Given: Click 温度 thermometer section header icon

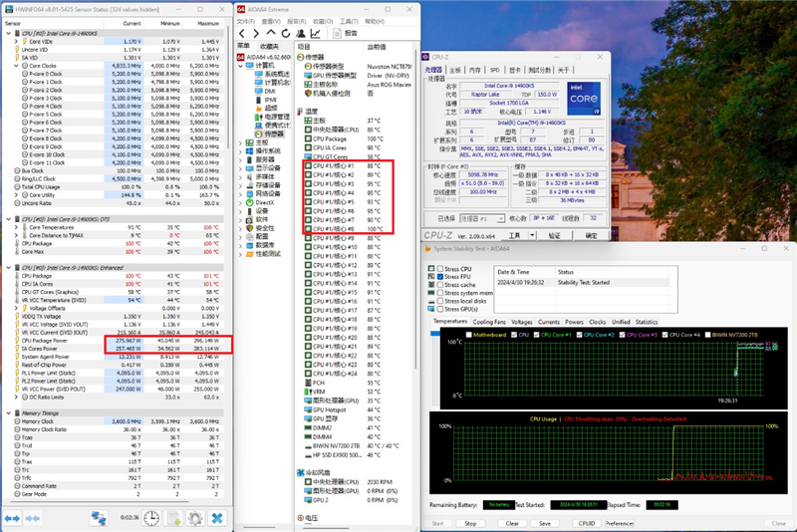Looking at the screenshot, I should tap(301, 112).
